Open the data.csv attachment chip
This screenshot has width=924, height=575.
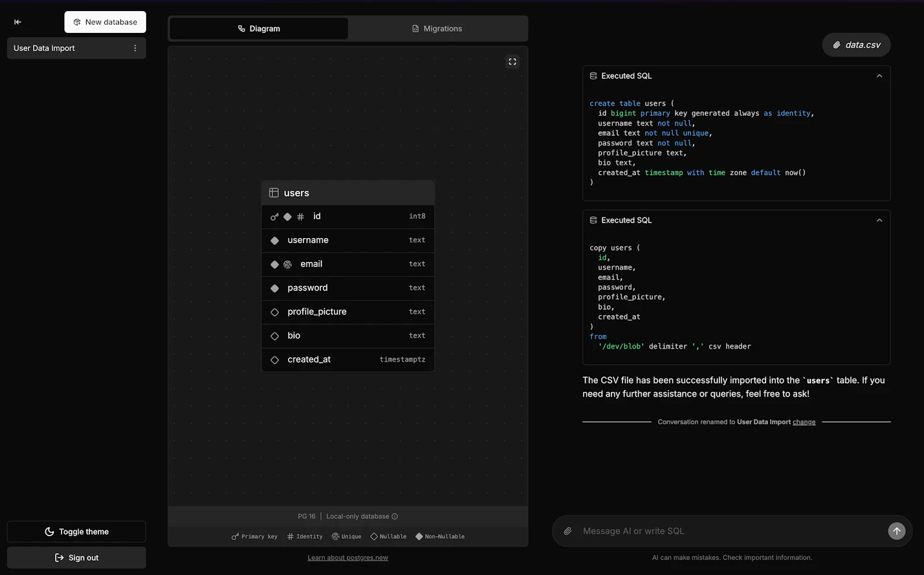point(856,45)
